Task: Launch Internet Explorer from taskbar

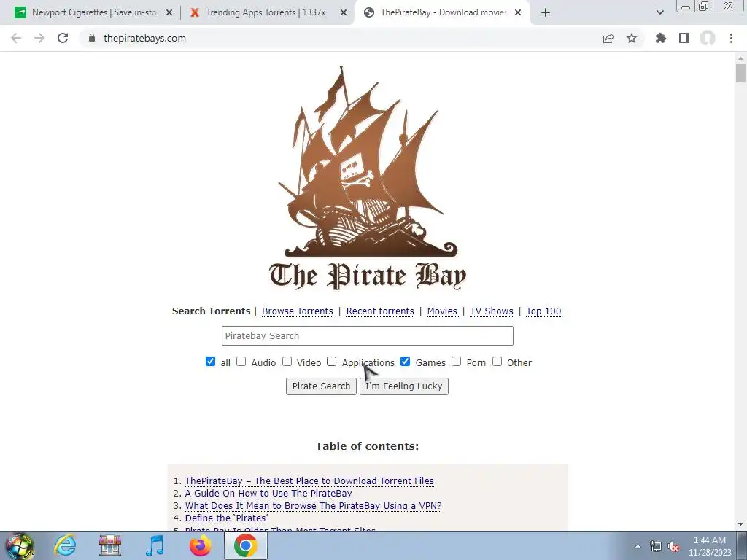Action: [65, 545]
